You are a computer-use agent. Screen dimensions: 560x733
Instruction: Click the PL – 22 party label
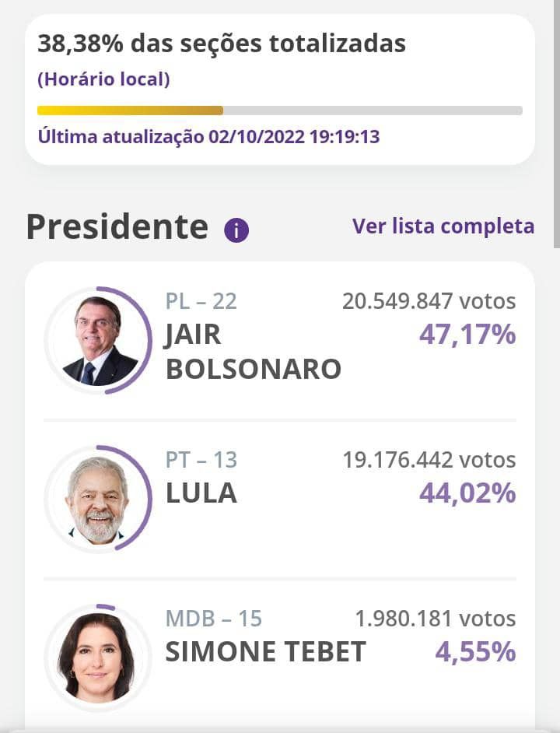pos(201,301)
